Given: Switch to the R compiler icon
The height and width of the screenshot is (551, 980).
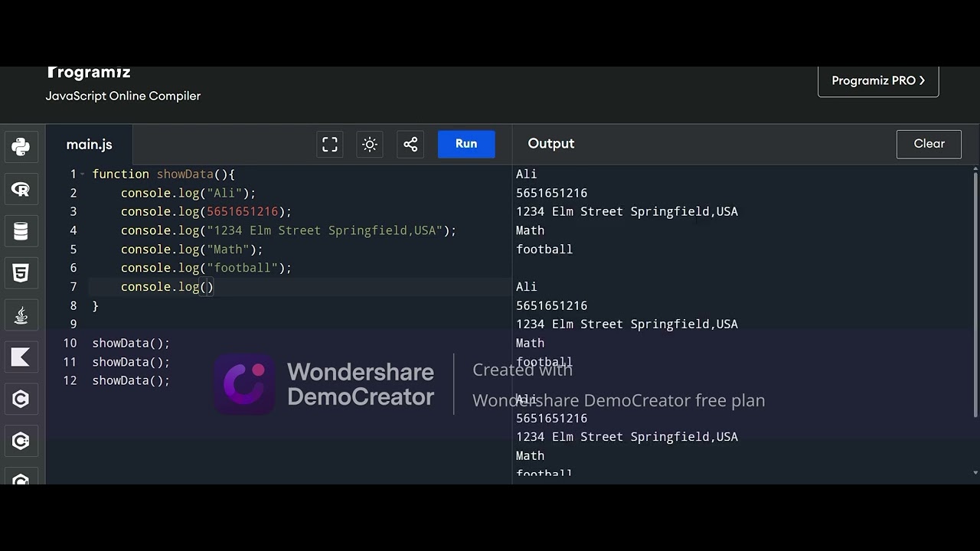Looking at the screenshot, I should [21, 189].
